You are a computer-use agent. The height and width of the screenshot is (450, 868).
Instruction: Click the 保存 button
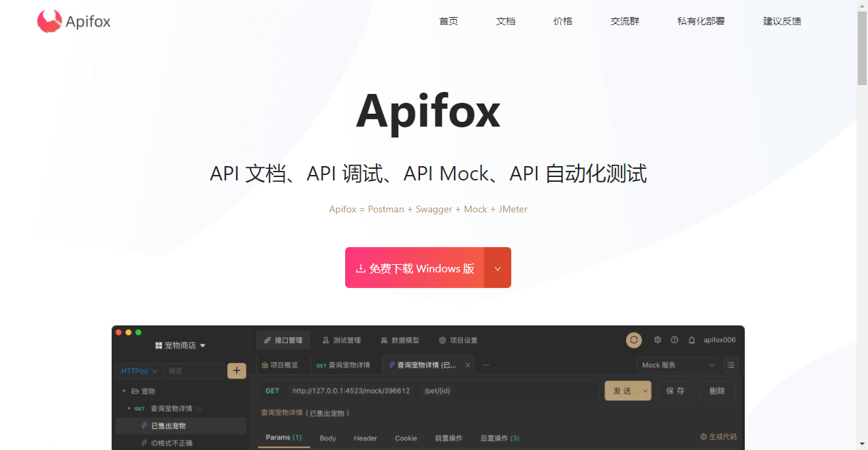pos(675,391)
